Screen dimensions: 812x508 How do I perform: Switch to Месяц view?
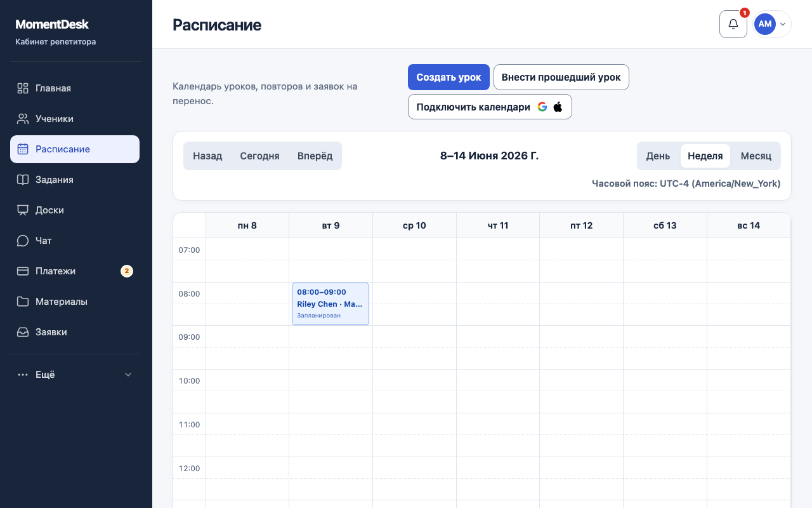pos(756,156)
